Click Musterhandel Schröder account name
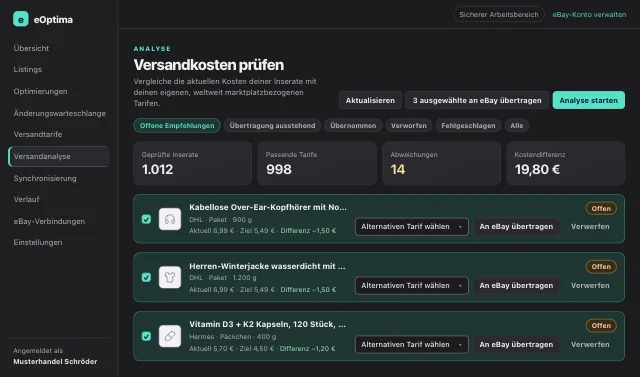 tap(55, 361)
